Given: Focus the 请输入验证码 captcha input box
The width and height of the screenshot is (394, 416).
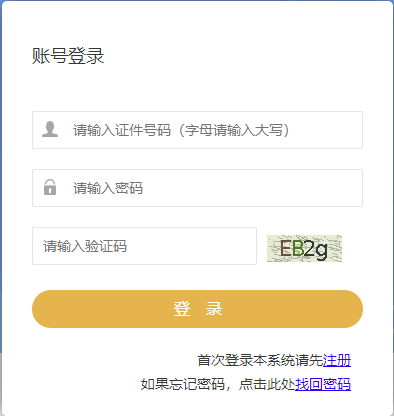Looking at the screenshot, I should click(x=144, y=246).
